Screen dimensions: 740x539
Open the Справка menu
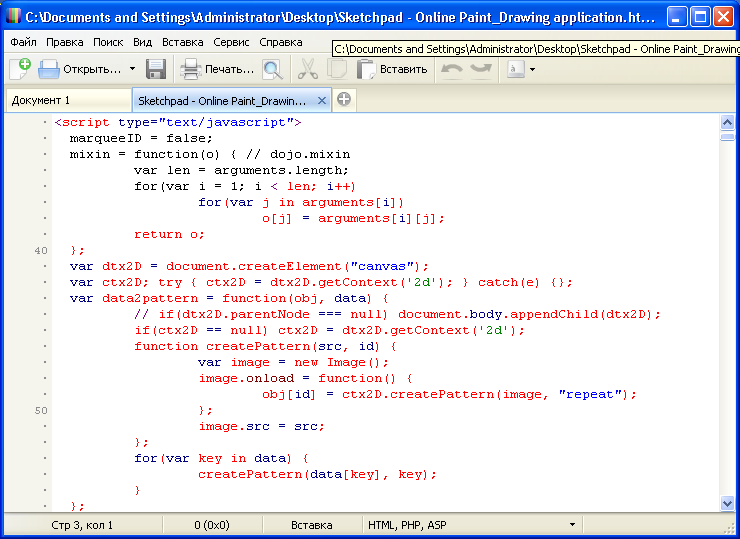(280, 42)
